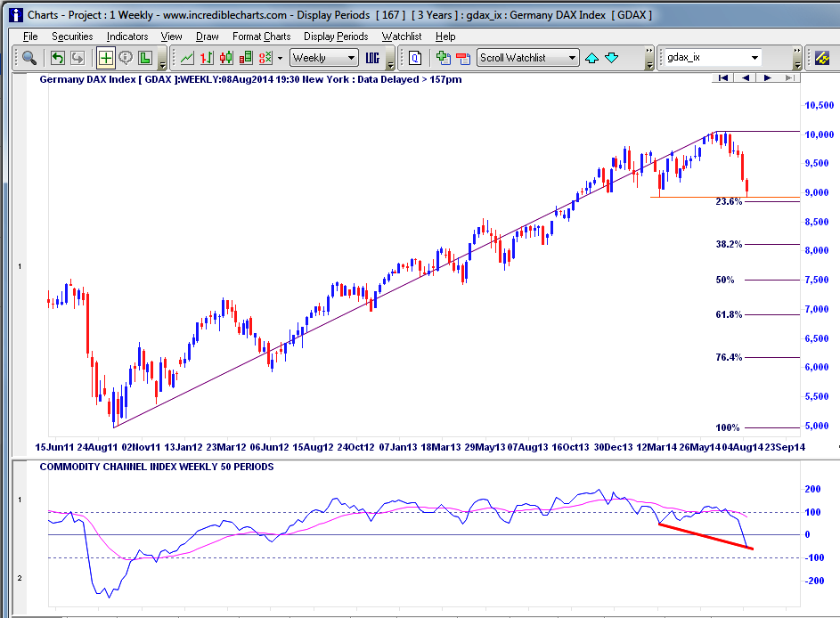
Task: Select the 61.8% Fibonacci retracement label
Action: point(729,314)
